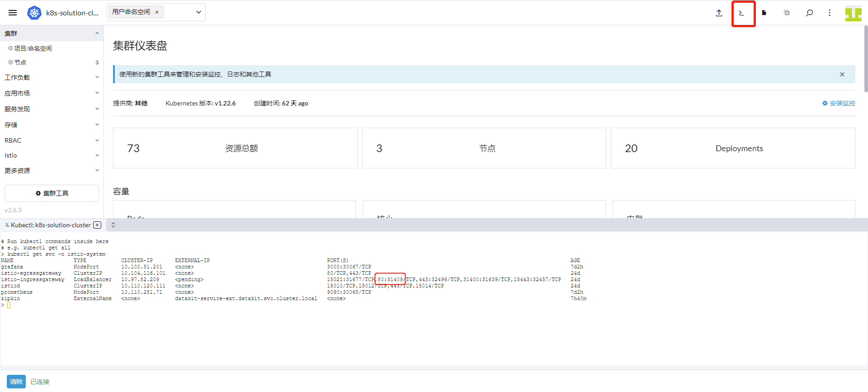The image size is (868, 392).
Task: Click the ExternalName type text
Action: point(93,299)
